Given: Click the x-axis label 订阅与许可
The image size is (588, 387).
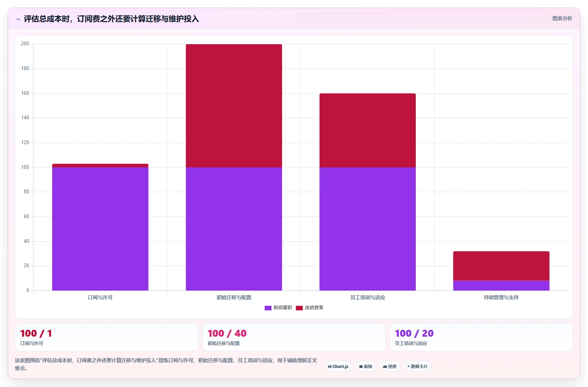Looking at the screenshot, I should tap(100, 297).
